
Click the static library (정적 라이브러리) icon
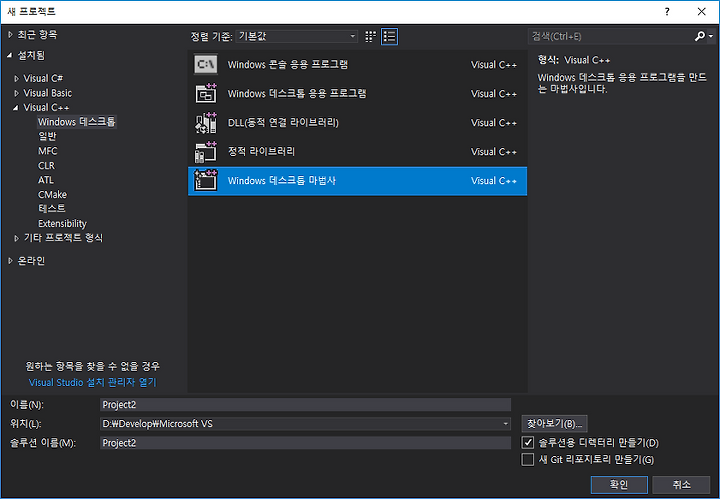coord(205,151)
